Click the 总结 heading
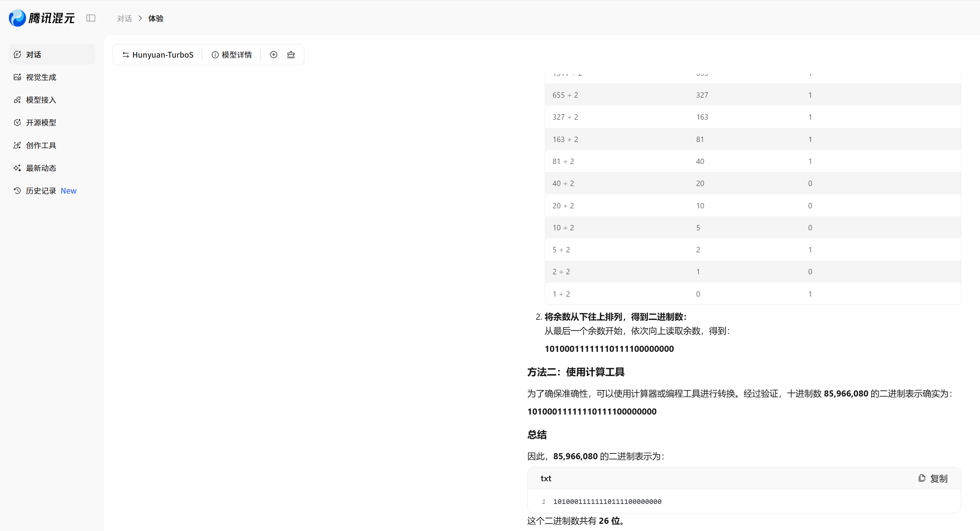Image resolution: width=980 pixels, height=531 pixels. click(537, 434)
